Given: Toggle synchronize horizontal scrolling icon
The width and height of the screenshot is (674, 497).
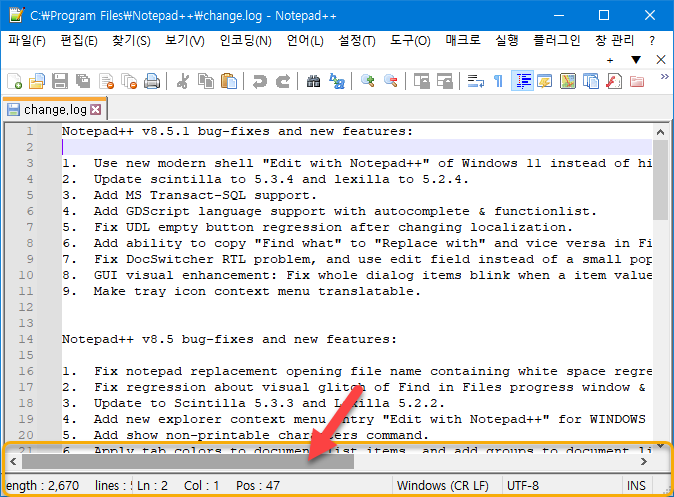Looking at the screenshot, I should (444, 81).
